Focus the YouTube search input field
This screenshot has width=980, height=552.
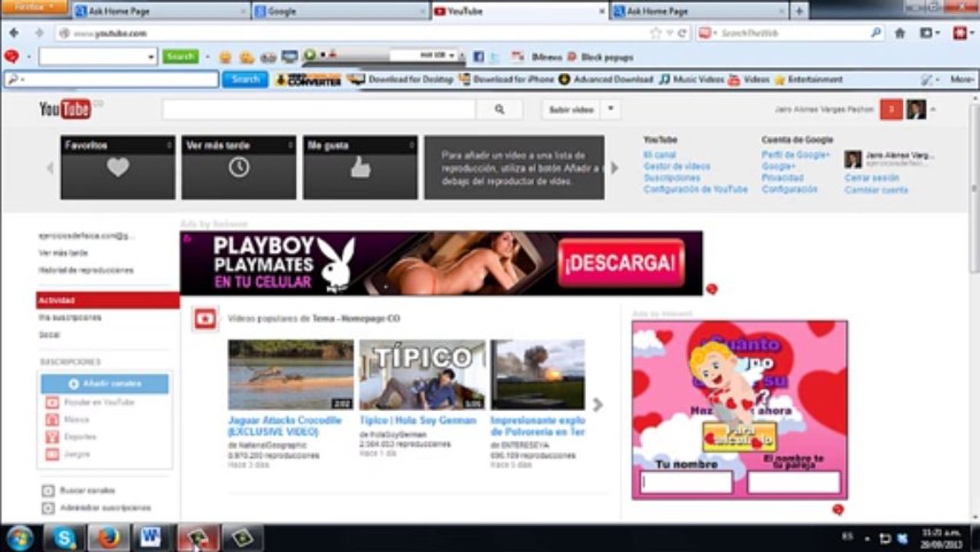[319, 110]
